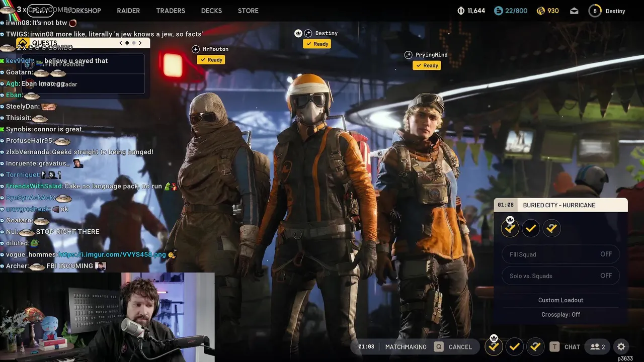Click the 22/800 token count
644x362 pixels.
point(517,11)
